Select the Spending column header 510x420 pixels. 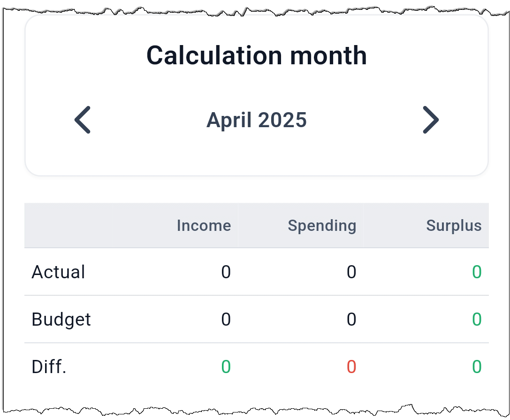click(322, 225)
